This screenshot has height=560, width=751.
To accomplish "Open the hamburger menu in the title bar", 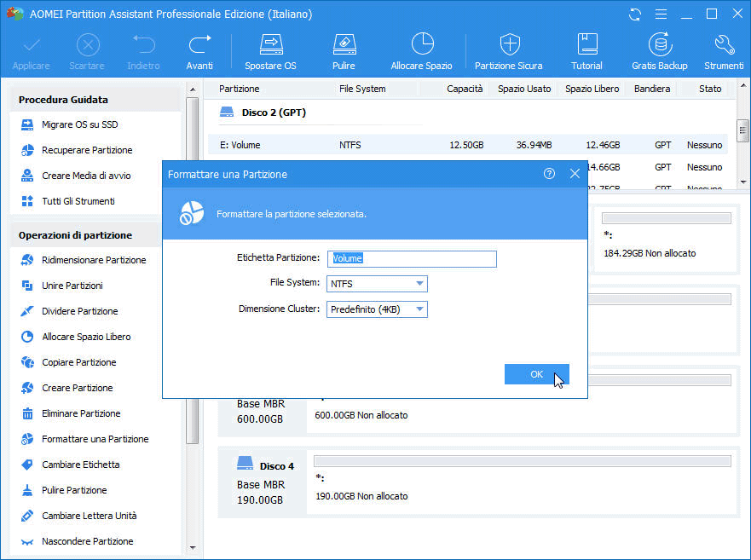I will coord(660,14).
